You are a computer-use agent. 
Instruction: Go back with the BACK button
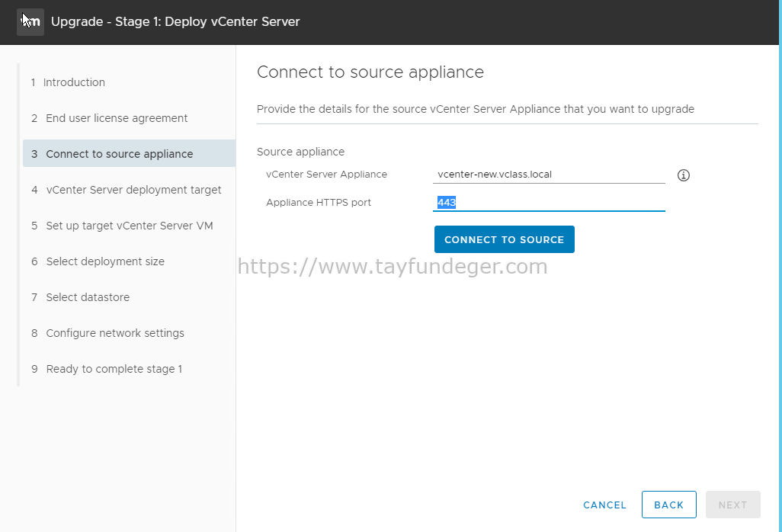668,505
